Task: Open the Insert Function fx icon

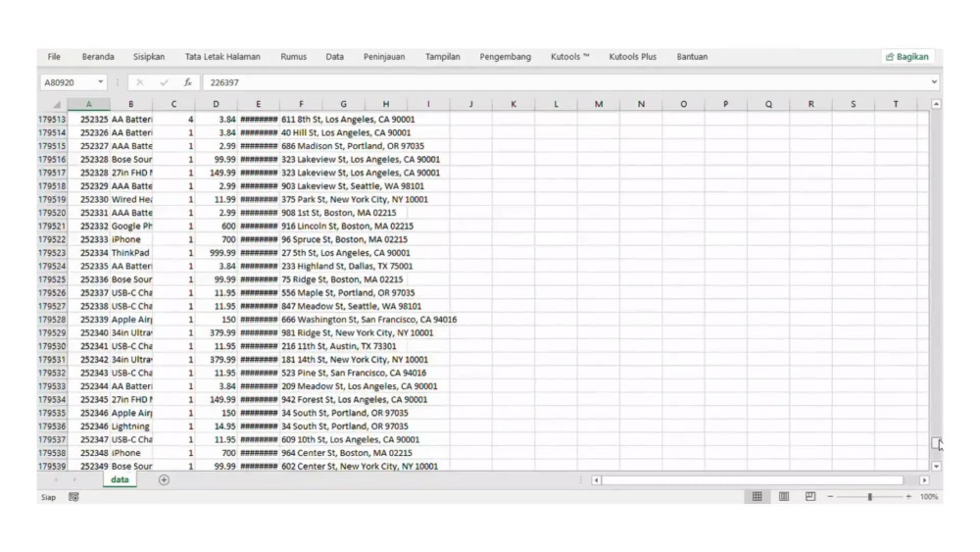Action: point(187,82)
